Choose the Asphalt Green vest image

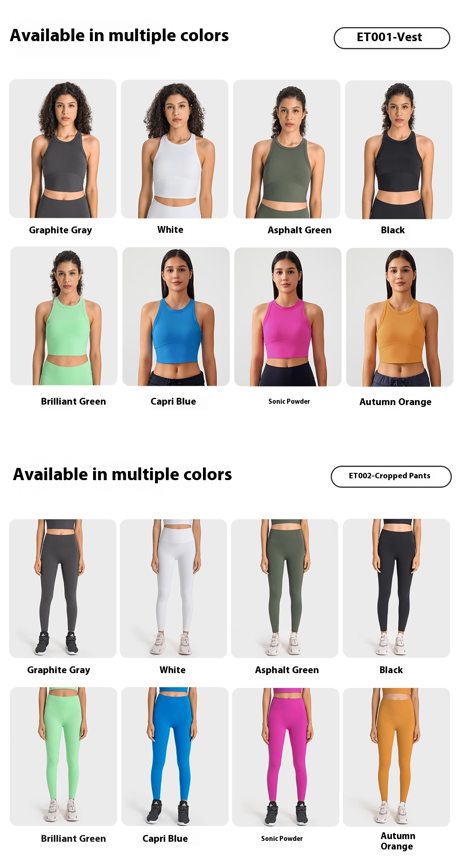point(287,149)
